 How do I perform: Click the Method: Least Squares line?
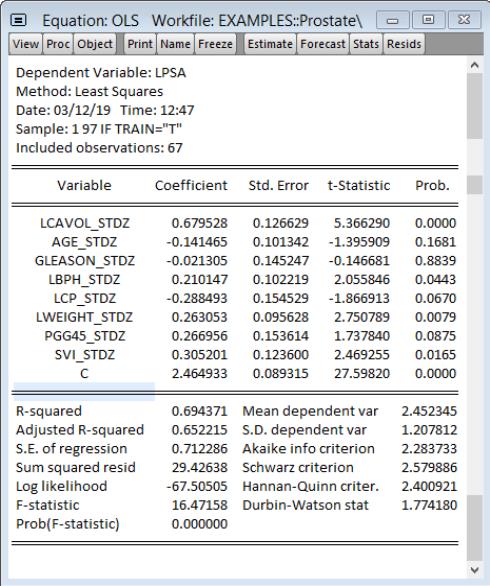click(x=89, y=91)
